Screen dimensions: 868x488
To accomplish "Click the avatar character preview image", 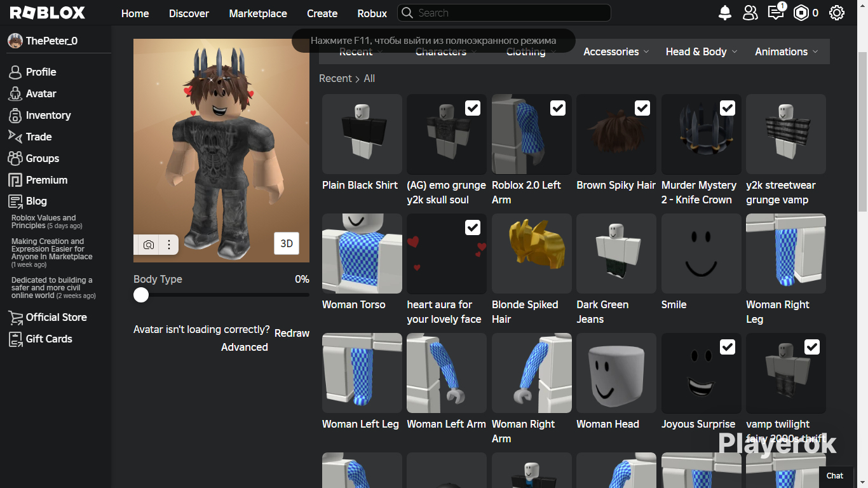I will click(221, 151).
